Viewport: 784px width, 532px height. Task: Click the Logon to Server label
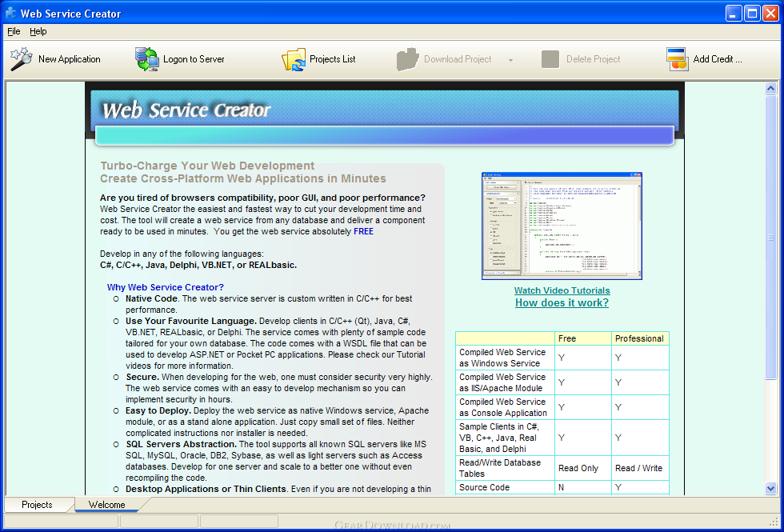point(194,59)
